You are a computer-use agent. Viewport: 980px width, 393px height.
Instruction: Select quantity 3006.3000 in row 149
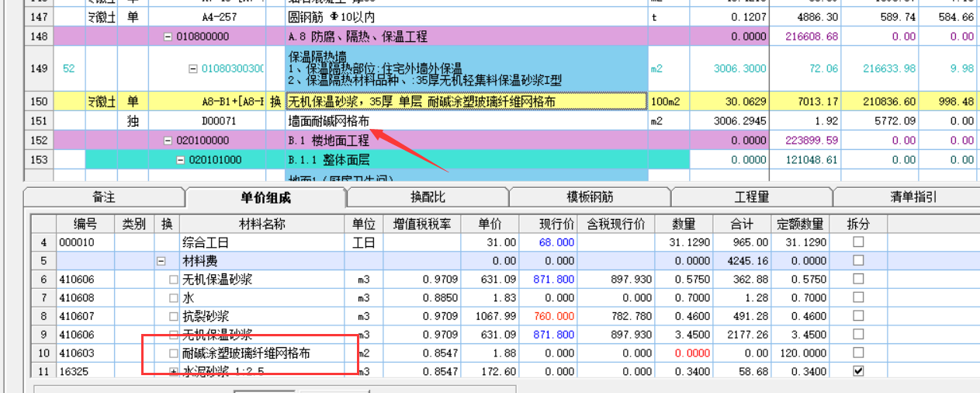point(729,68)
